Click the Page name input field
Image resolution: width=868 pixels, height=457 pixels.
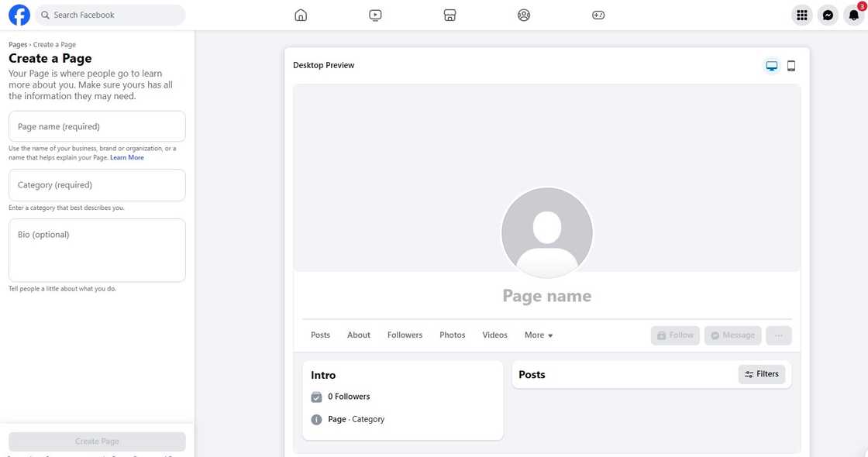click(96, 125)
